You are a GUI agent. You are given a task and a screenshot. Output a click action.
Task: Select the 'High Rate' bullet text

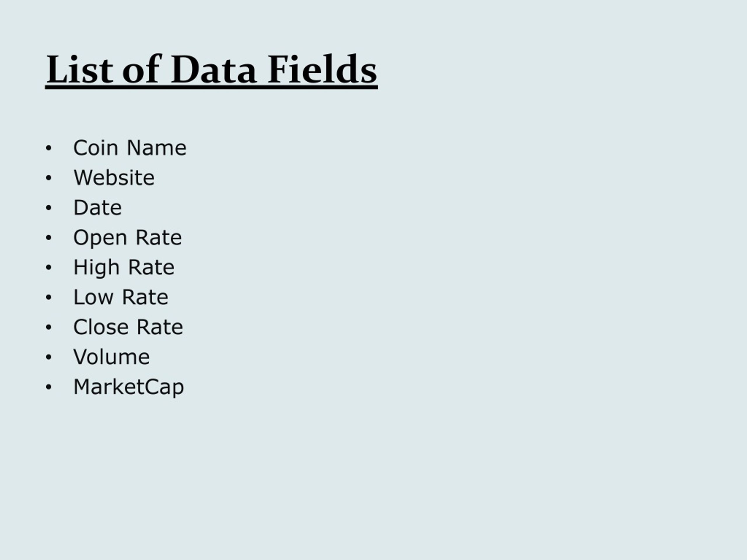coord(124,268)
